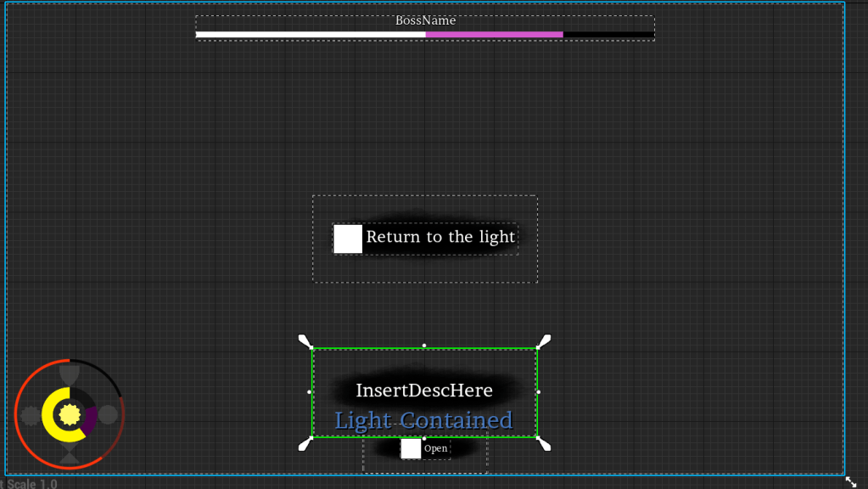This screenshot has width=868, height=489.
Task: Select the gray gear shape left of radial center
Action: tap(31, 415)
